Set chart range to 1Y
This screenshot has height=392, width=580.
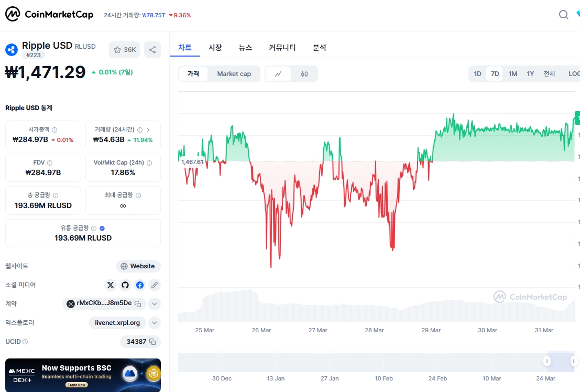pyautogui.click(x=530, y=74)
